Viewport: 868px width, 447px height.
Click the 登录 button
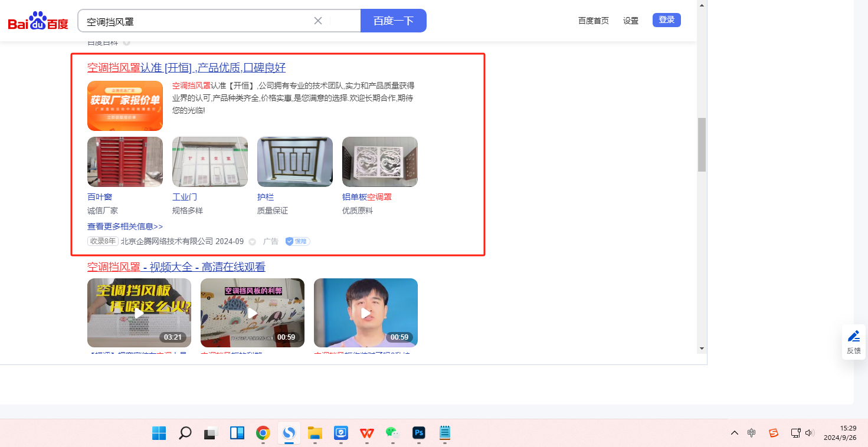(667, 20)
